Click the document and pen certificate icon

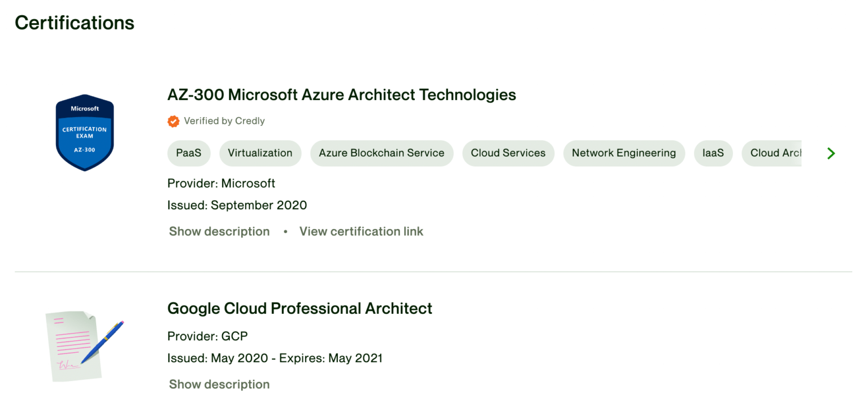point(84,345)
